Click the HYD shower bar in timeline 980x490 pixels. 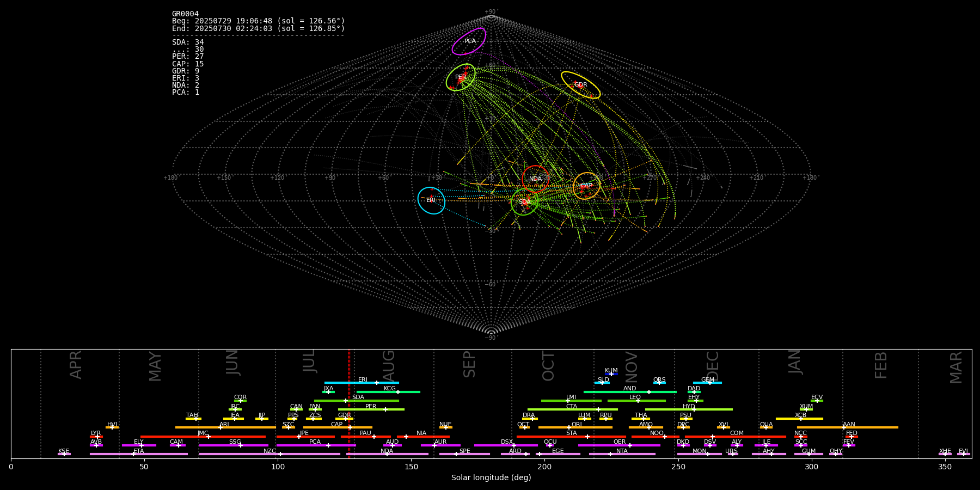689,409
